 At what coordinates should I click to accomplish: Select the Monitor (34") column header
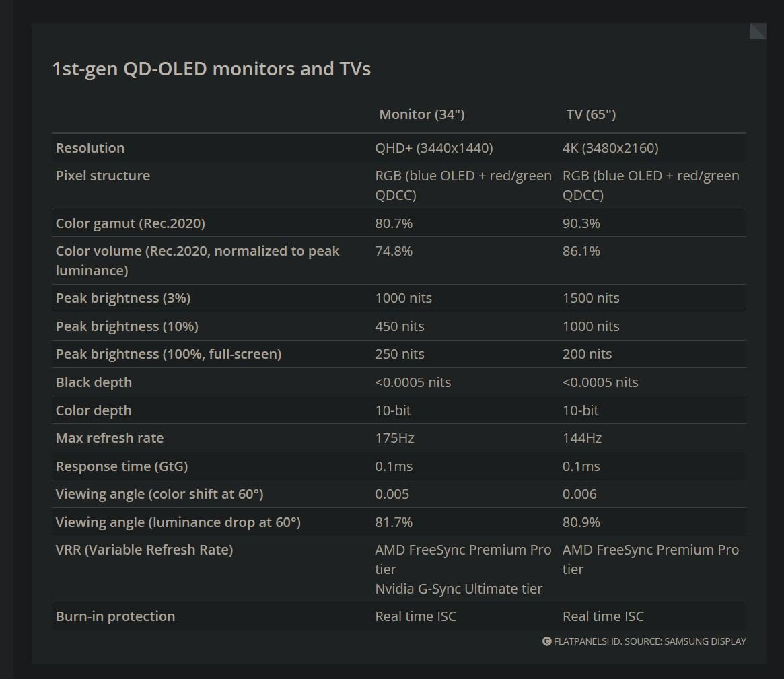pyautogui.click(x=422, y=114)
